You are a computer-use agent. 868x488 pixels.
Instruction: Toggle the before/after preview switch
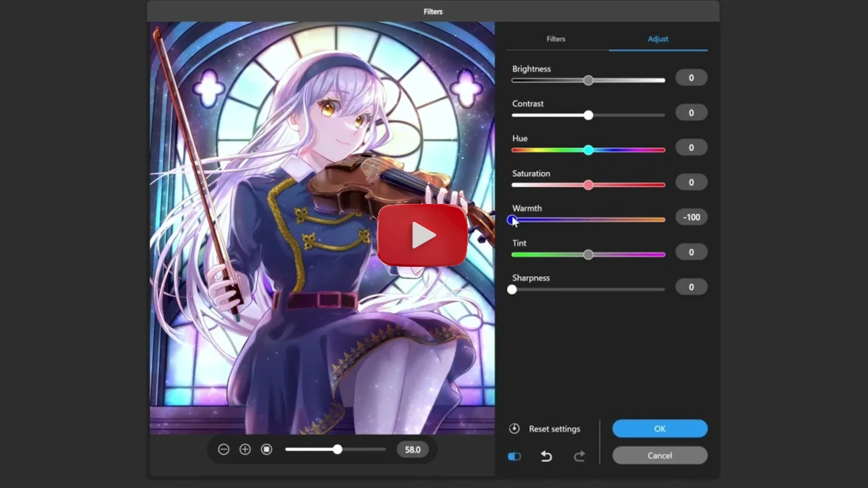pyautogui.click(x=514, y=456)
